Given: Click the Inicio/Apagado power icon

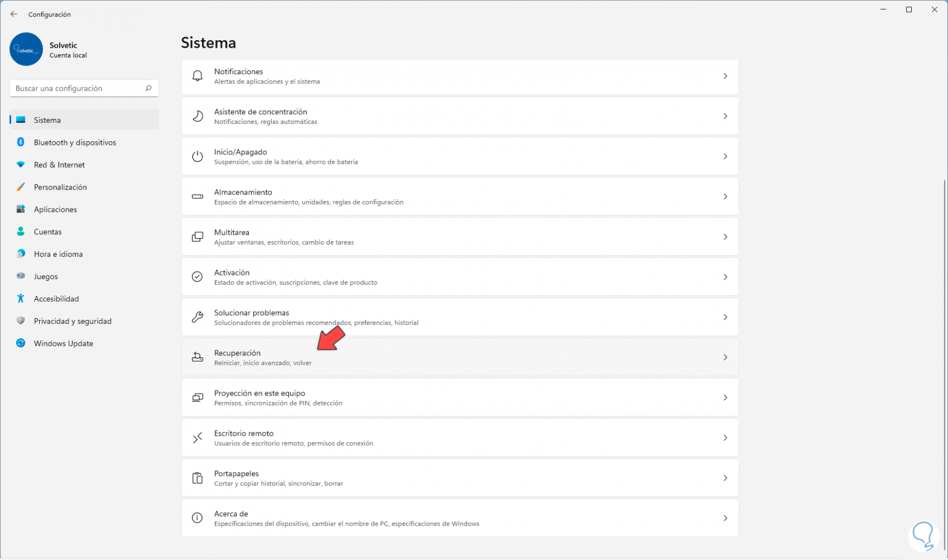Looking at the screenshot, I should [197, 156].
